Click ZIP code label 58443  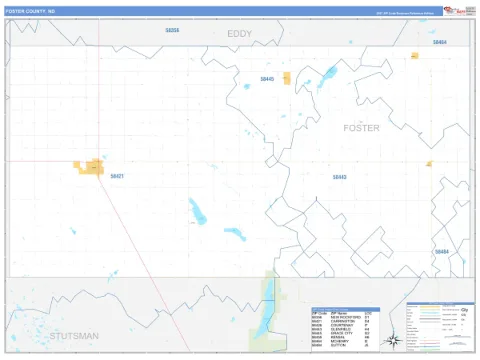pyautogui.click(x=339, y=177)
